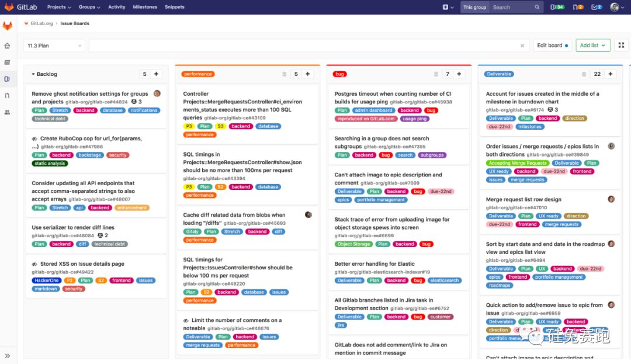Click the GitLab fox avatar in sidebar
The height and width of the screenshot is (364, 631).
(8, 26)
